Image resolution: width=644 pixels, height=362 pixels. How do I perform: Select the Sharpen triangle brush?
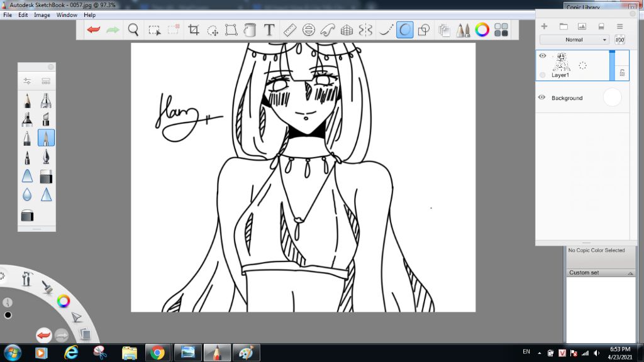(46, 195)
